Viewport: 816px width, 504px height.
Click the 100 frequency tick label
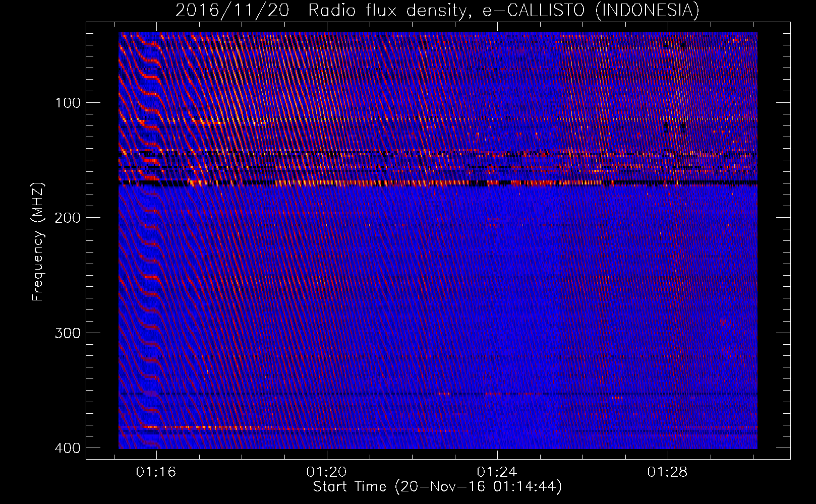(x=68, y=103)
